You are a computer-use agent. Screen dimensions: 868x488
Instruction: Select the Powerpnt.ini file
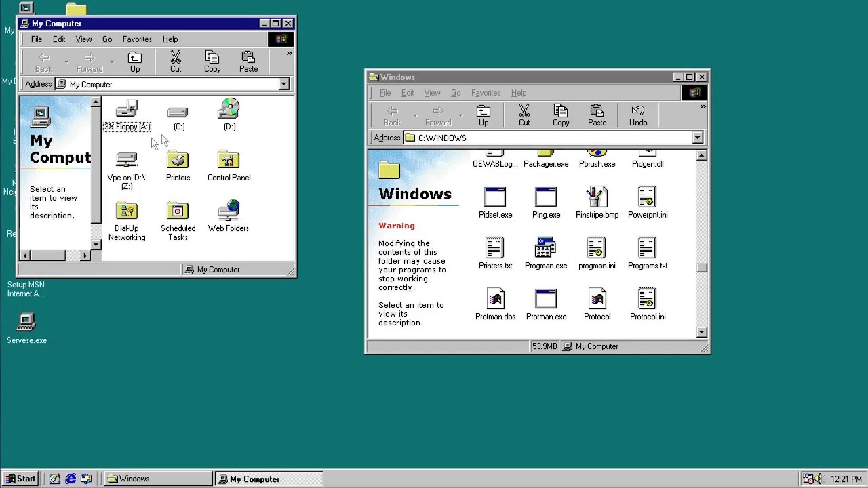[x=648, y=203]
